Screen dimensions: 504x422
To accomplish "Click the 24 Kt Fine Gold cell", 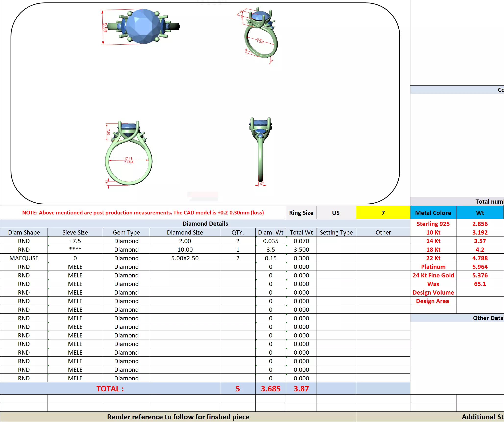I will [x=433, y=275].
